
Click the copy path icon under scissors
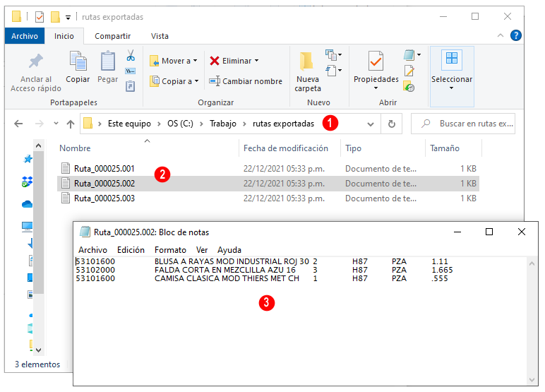pos(131,71)
